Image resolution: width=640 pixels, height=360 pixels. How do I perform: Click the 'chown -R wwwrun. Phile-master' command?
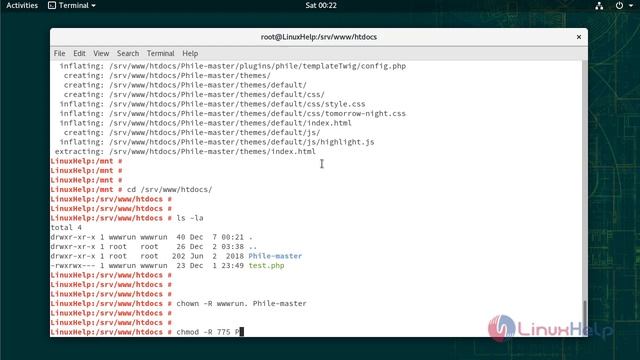tap(241, 303)
